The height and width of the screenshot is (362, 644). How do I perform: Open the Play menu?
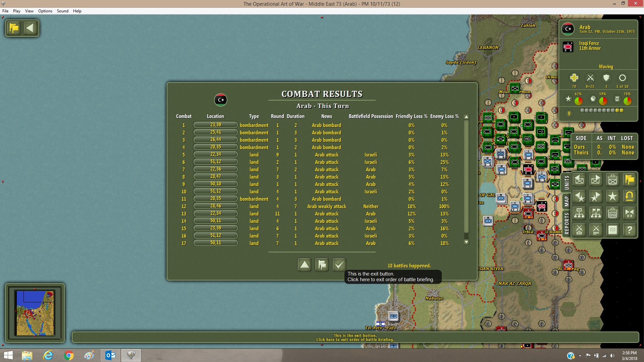(x=17, y=11)
